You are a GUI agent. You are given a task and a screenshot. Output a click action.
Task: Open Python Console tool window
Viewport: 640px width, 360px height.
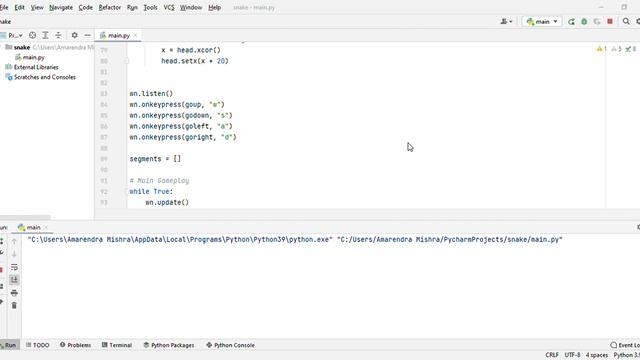[230, 345]
